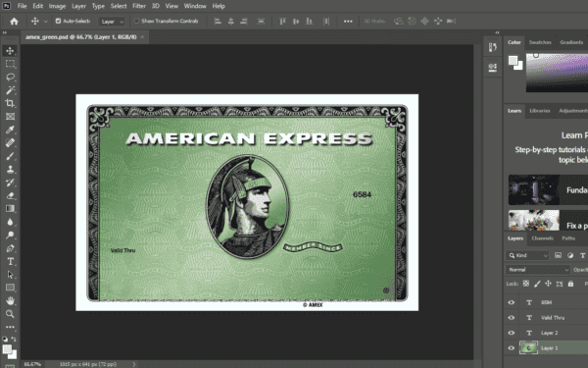Select the Blur tool
The width and height of the screenshot is (588, 368).
pos(10,222)
